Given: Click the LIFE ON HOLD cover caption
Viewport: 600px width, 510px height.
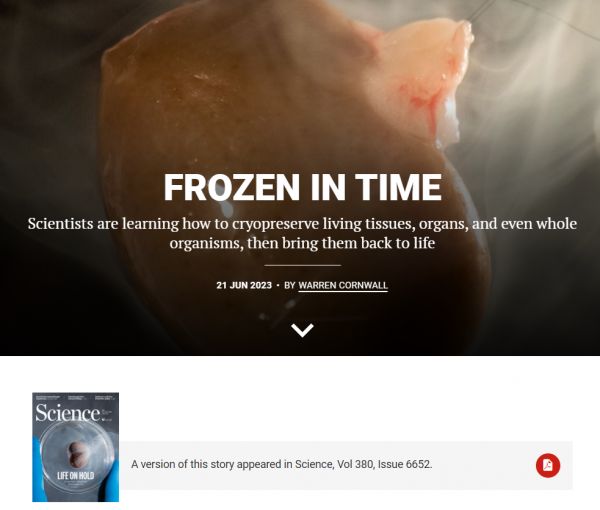Looking at the screenshot, I should [x=75, y=476].
